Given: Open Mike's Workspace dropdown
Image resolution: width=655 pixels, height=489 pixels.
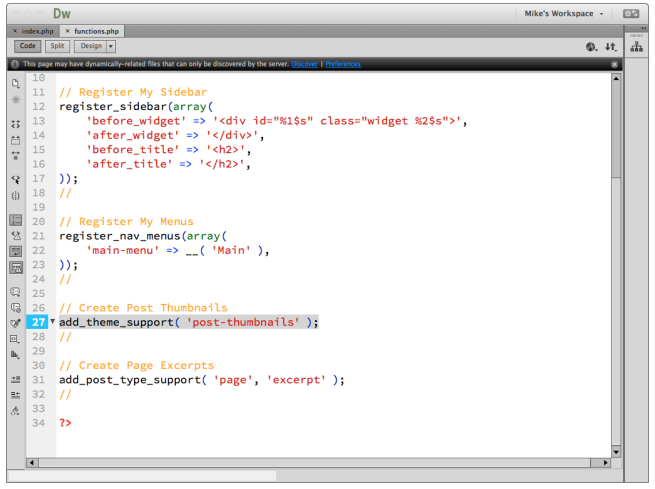Looking at the screenshot, I should [564, 13].
